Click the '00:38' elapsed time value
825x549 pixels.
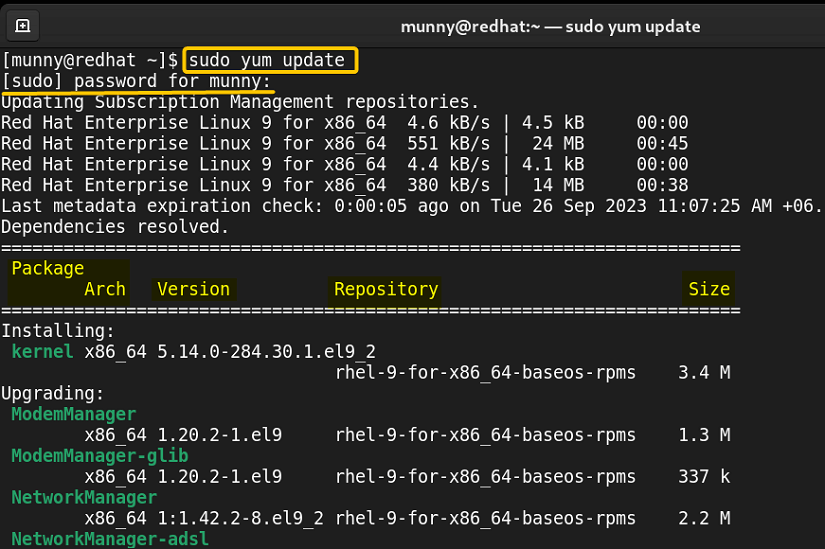tap(662, 185)
